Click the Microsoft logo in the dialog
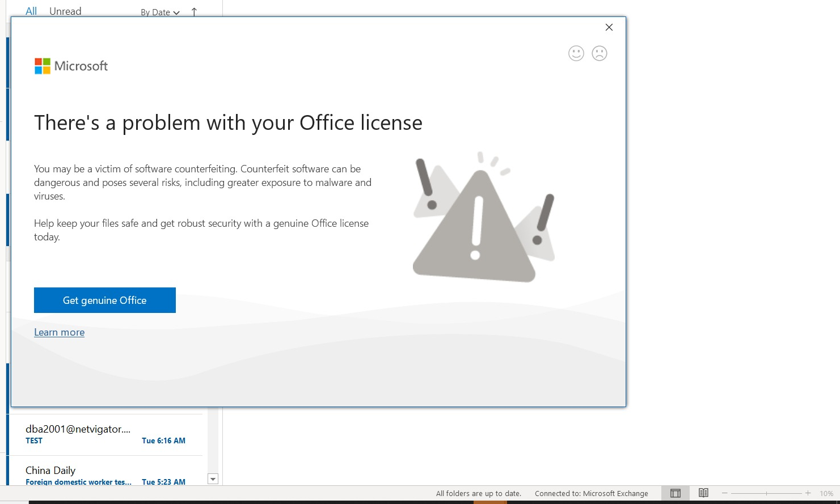 point(70,66)
